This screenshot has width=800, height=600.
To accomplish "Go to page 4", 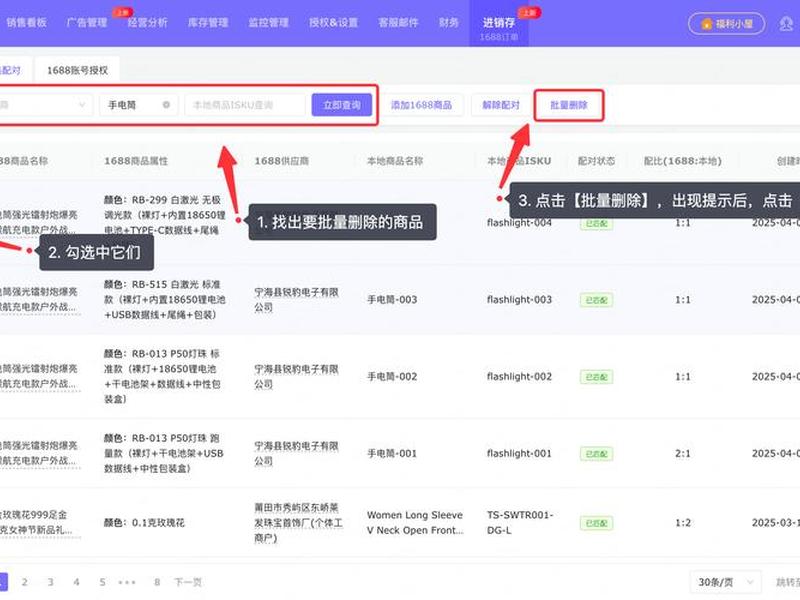I will [76, 582].
